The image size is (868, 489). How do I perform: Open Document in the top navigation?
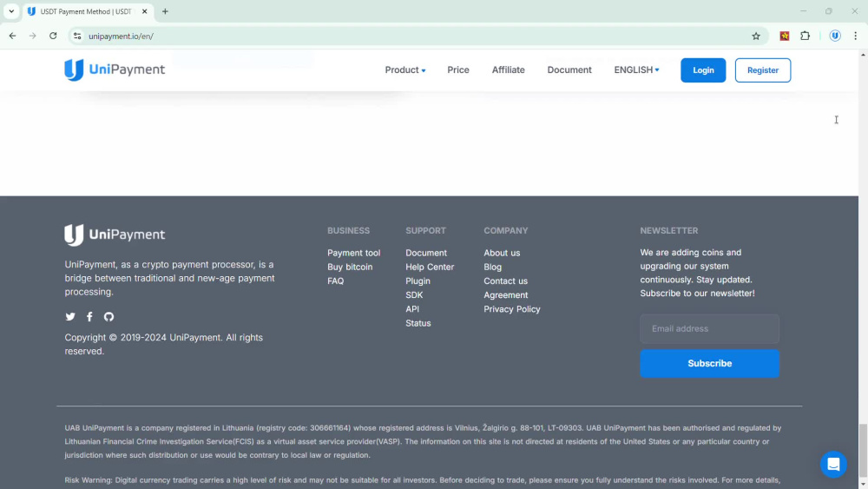point(569,69)
